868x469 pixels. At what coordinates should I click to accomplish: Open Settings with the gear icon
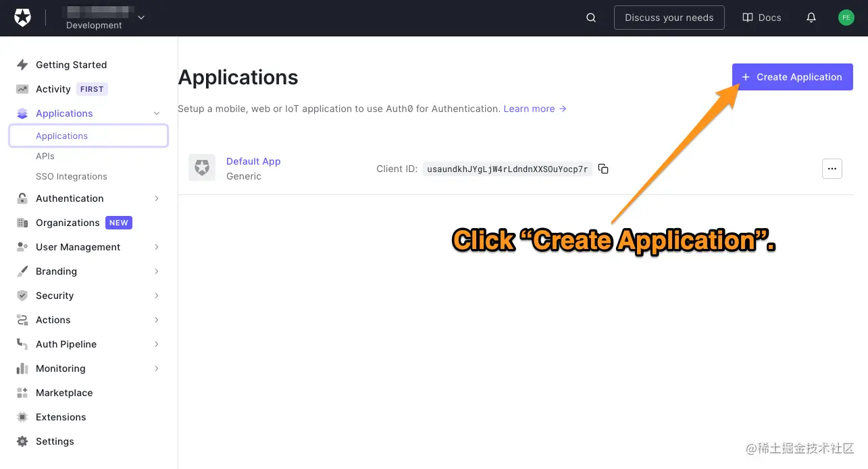pos(21,441)
